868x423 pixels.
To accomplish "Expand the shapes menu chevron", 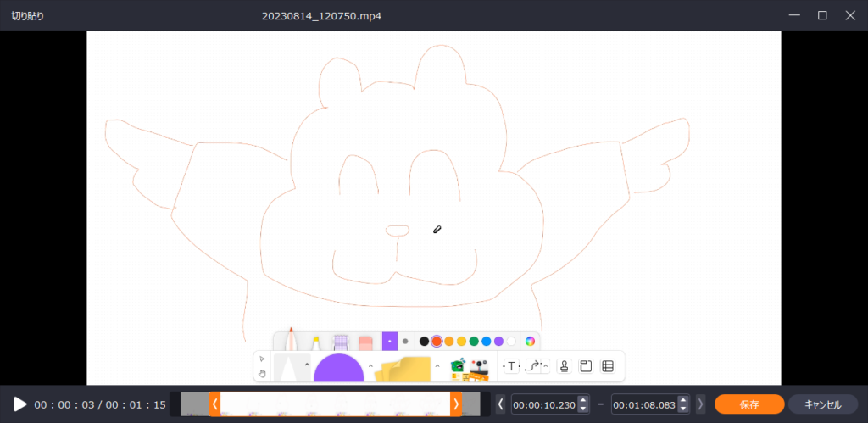I will pyautogui.click(x=370, y=365).
